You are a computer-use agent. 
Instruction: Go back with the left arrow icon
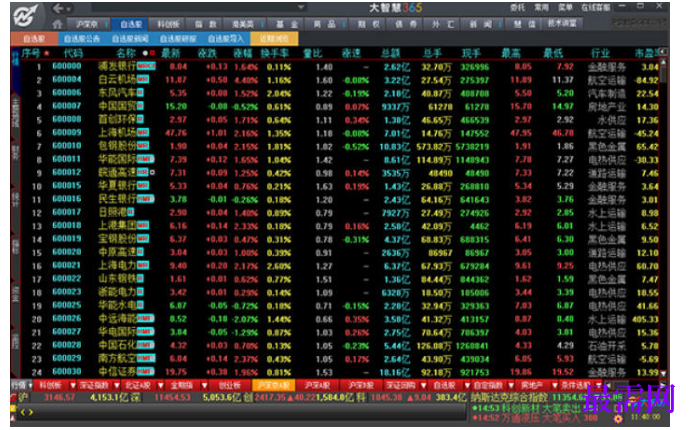pyautogui.click(x=58, y=8)
